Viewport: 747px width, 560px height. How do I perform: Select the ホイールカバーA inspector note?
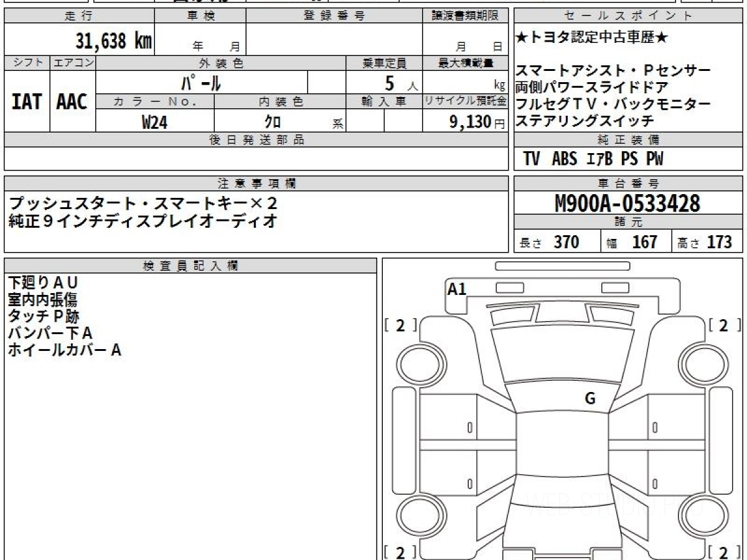64,350
